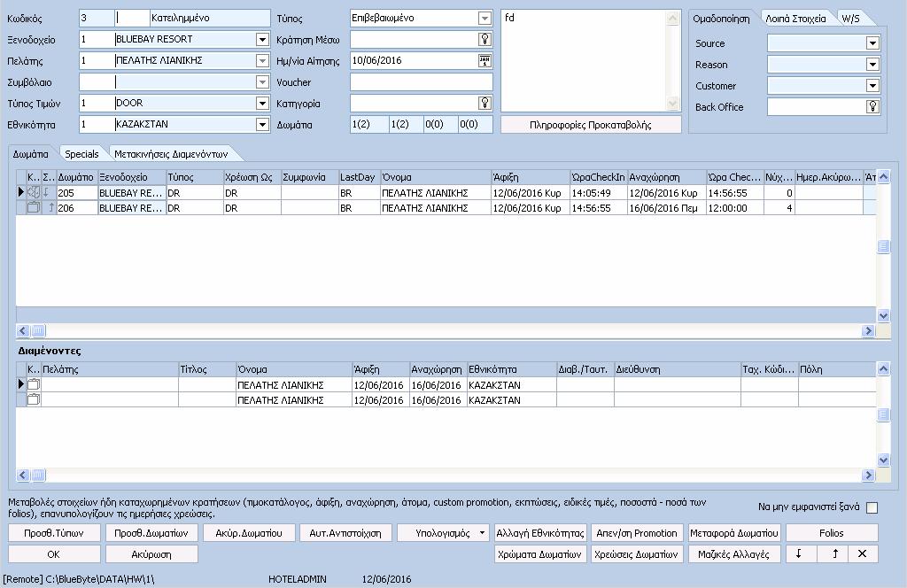Click Προσθ.Τύπων button

coord(54,533)
